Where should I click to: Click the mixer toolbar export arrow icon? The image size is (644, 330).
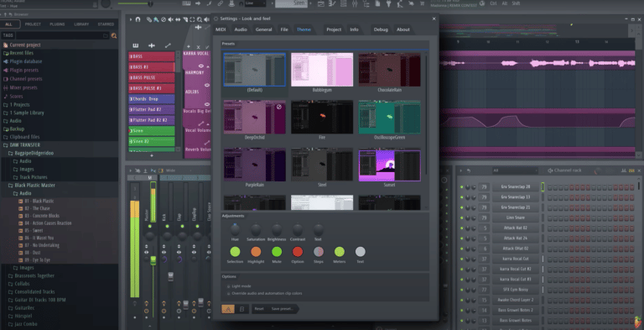tap(145, 170)
